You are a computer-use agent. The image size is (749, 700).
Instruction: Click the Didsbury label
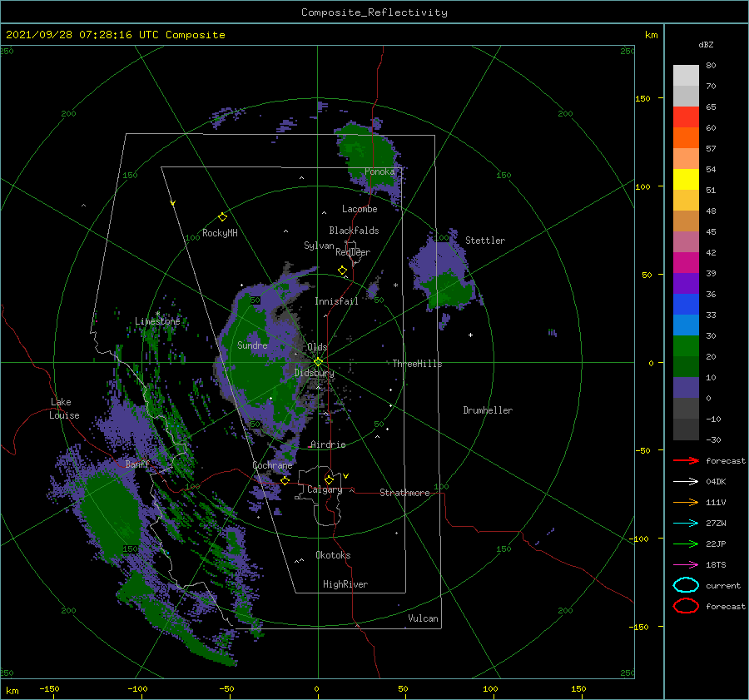315,373
